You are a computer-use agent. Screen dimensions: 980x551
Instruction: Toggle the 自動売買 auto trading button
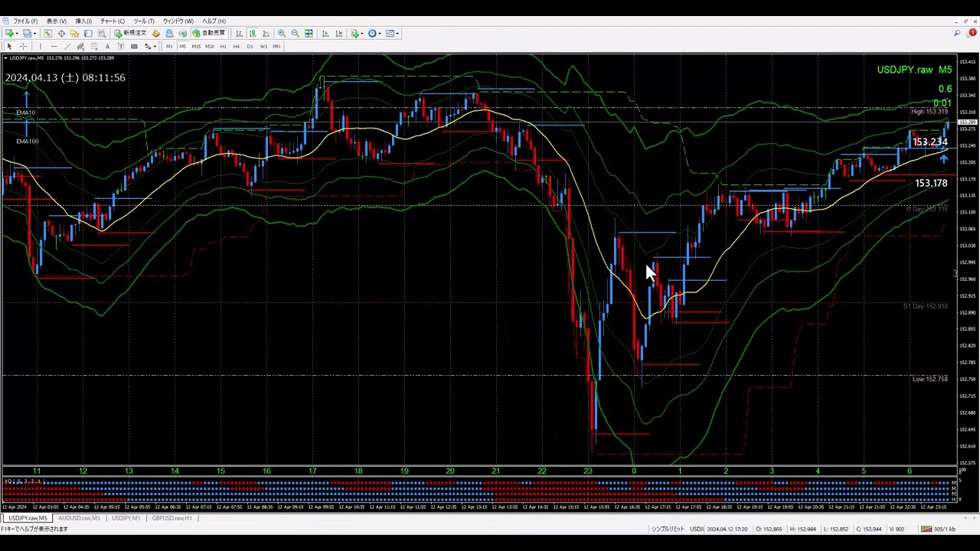point(209,34)
